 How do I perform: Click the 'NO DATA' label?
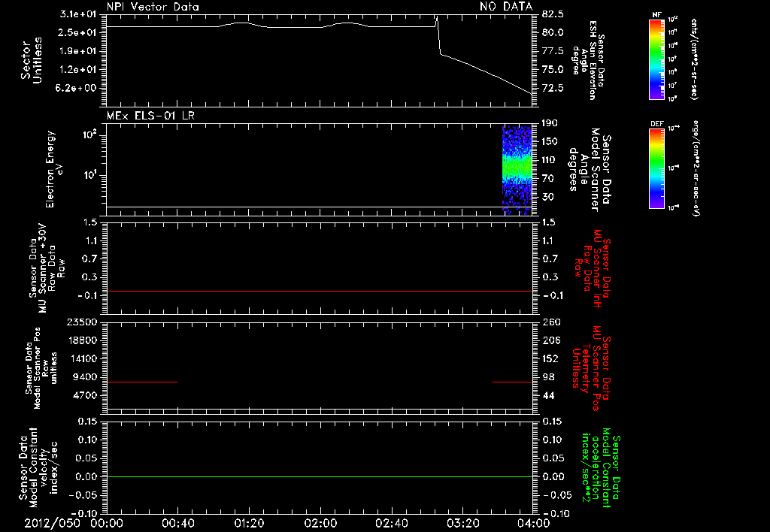coord(506,7)
